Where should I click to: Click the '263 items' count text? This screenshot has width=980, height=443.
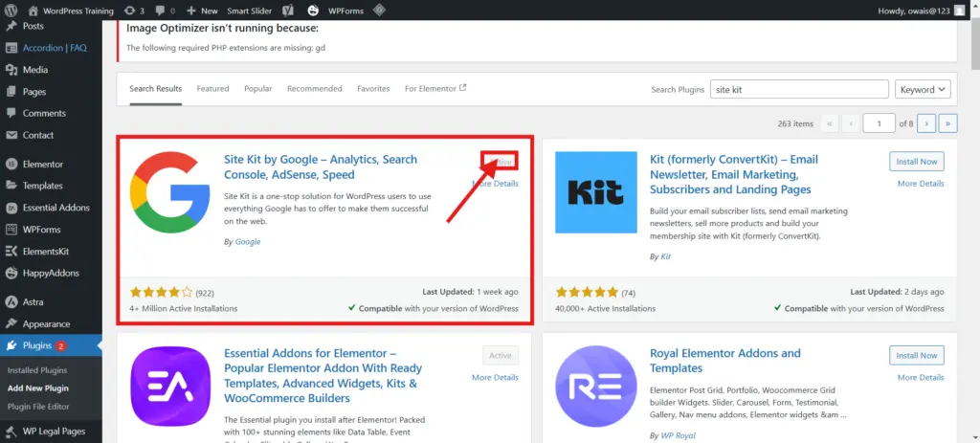tap(795, 123)
